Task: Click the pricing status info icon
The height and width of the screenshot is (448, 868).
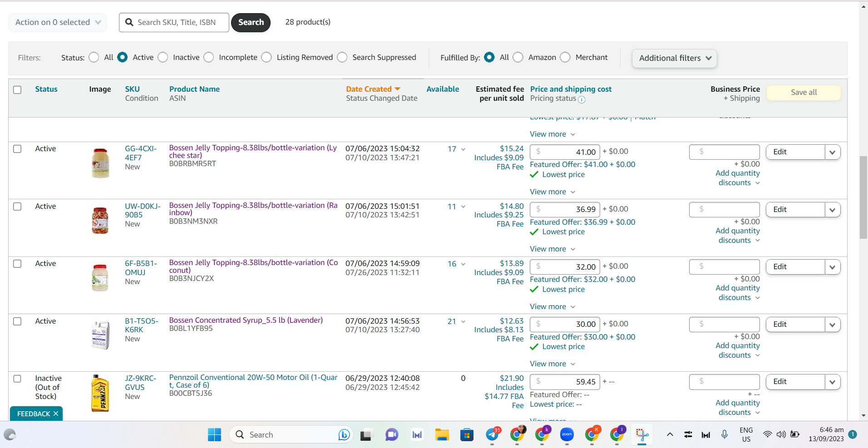Action: (x=582, y=99)
